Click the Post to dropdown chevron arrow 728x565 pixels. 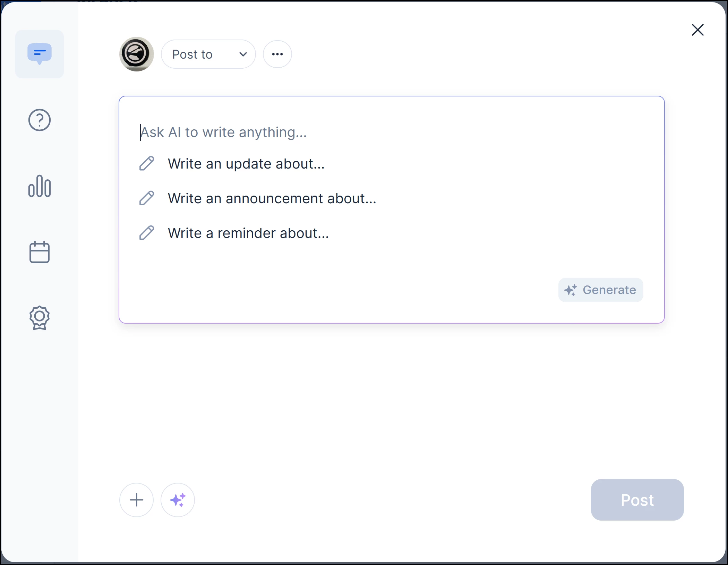(243, 54)
